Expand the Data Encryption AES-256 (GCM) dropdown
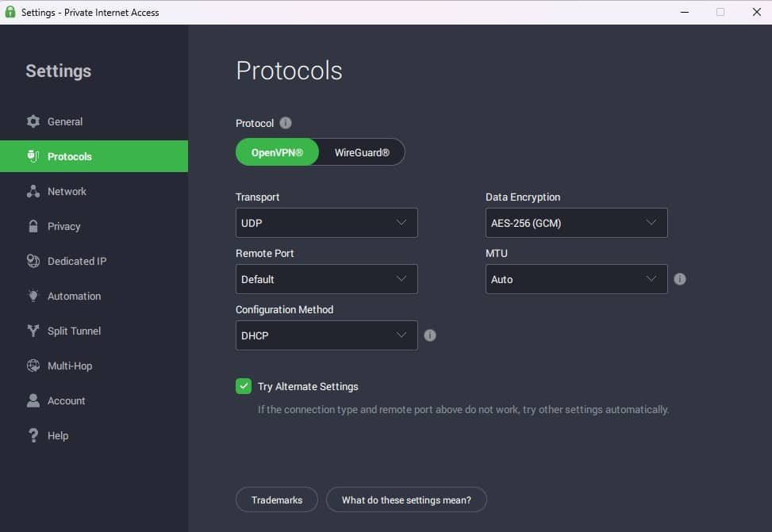Viewport: 772px width, 532px height. [x=576, y=223]
